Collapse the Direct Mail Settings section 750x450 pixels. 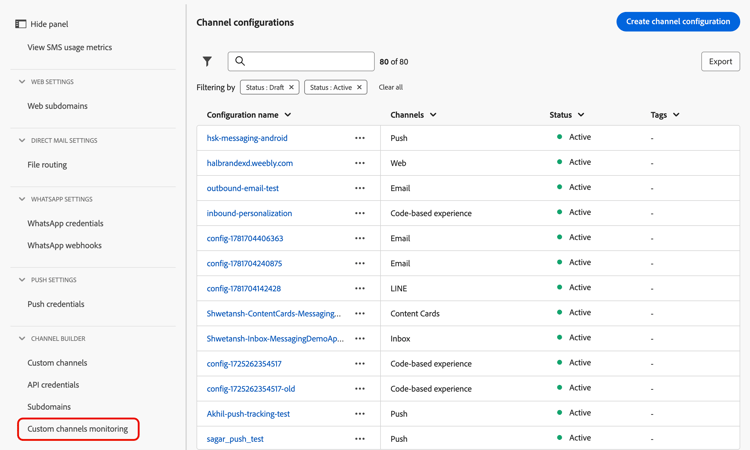coord(22,141)
